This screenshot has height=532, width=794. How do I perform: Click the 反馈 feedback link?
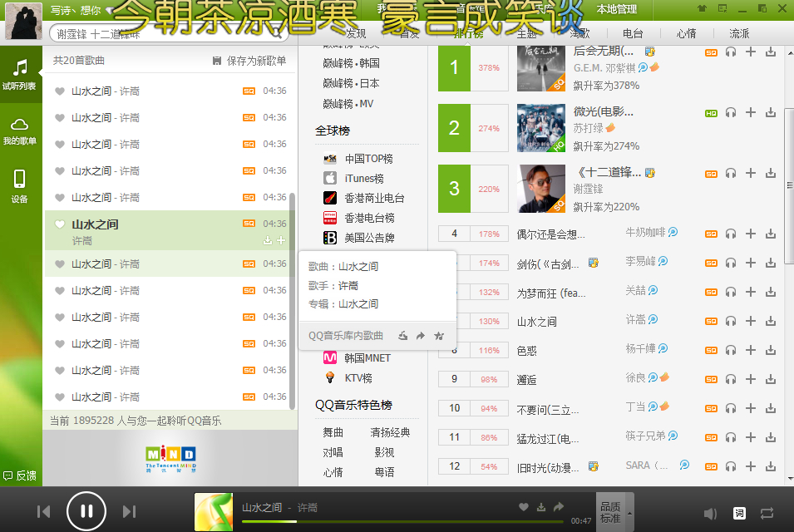pos(20,475)
